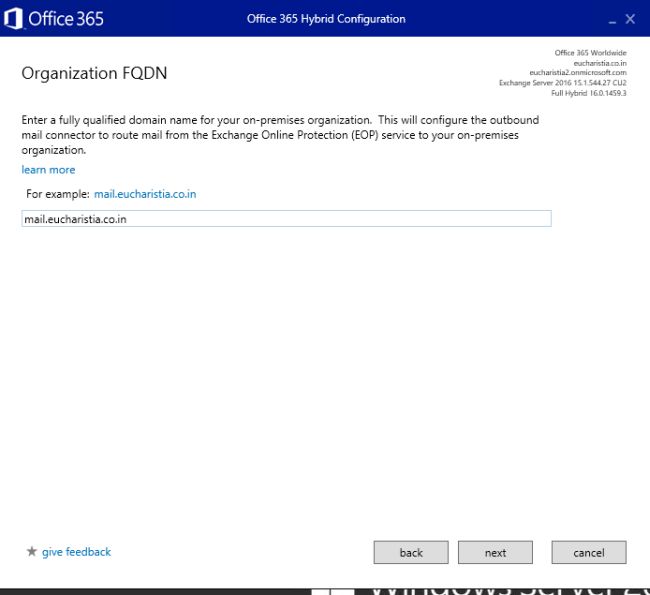Open the learn more link
The image size is (650, 595).
point(48,170)
